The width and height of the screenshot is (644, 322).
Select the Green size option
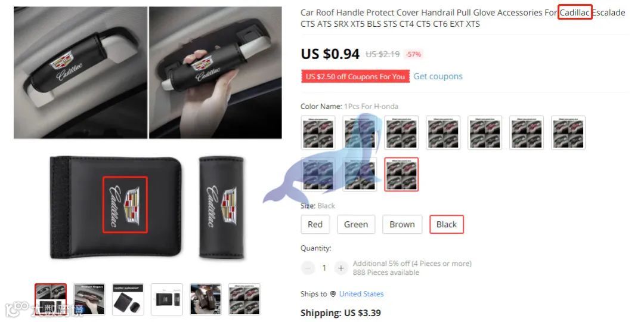click(355, 224)
